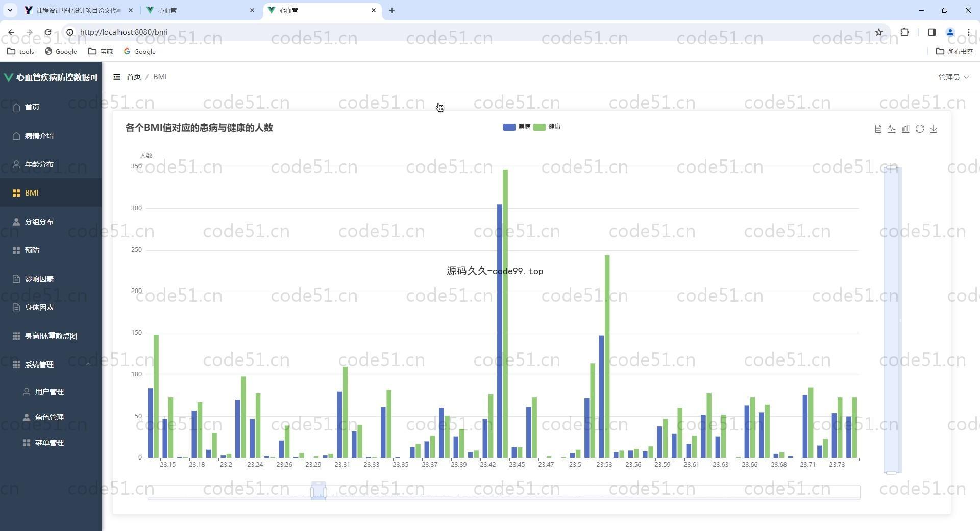Click the 角色管理 person icon
This screenshot has height=531, width=980.
coord(27,417)
